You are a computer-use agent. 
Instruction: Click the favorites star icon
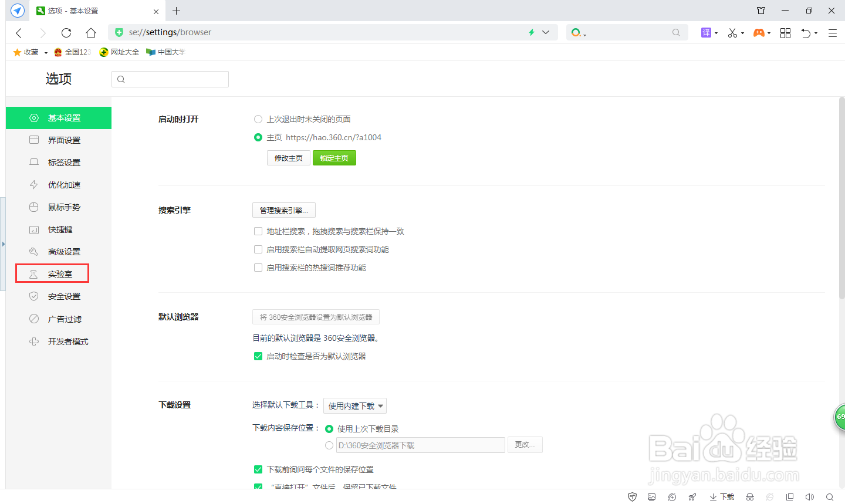coord(17,52)
